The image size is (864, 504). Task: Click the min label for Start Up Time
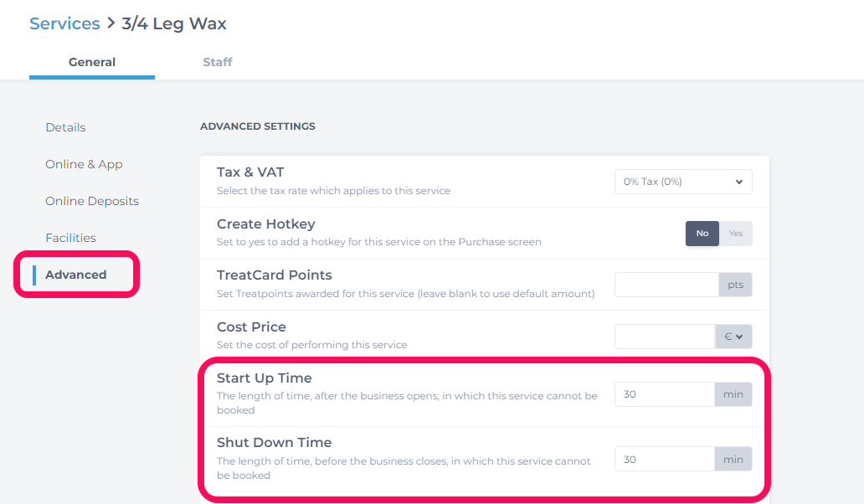tap(733, 394)
